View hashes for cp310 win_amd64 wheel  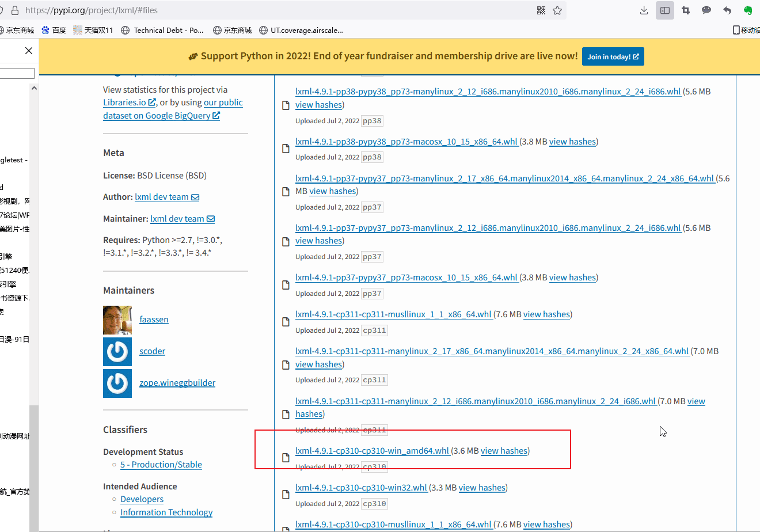(504, 451)
